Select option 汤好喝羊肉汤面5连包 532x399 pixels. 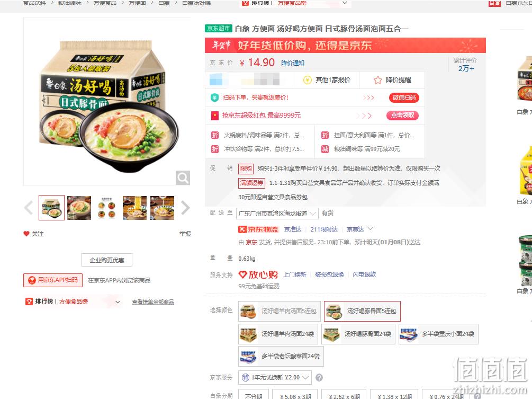click(x=279, y=311)
